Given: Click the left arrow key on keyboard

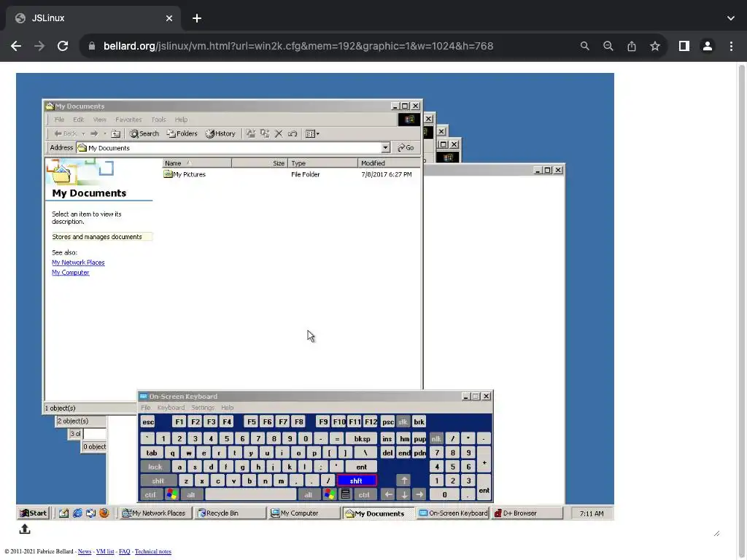Looking at the screenshot, I should point(388,495).
